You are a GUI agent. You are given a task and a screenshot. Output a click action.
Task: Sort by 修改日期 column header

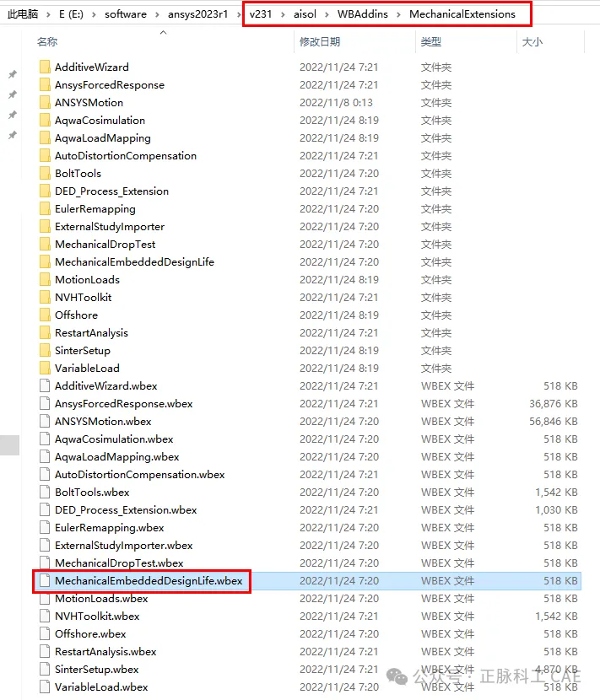pyautogui.click(x=320, y=42)
